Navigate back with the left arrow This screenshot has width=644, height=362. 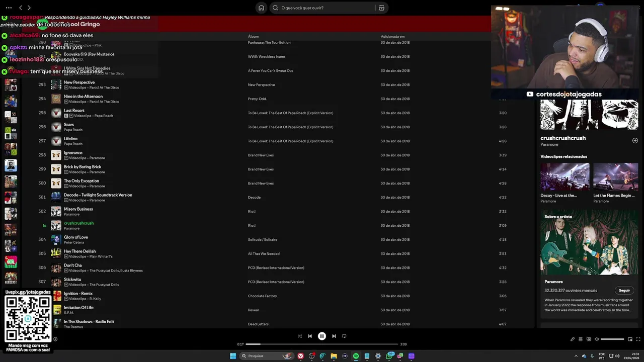(21, 8)
